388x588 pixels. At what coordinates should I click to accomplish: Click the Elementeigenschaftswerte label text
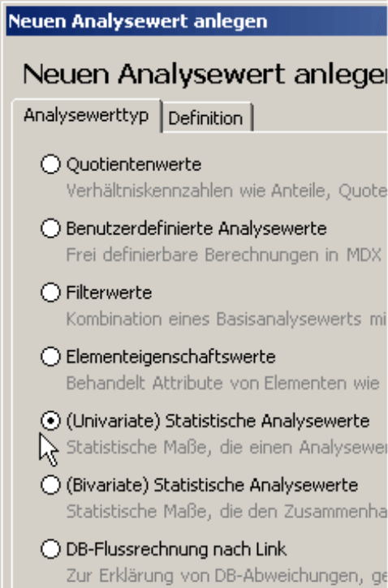[170, 357]
